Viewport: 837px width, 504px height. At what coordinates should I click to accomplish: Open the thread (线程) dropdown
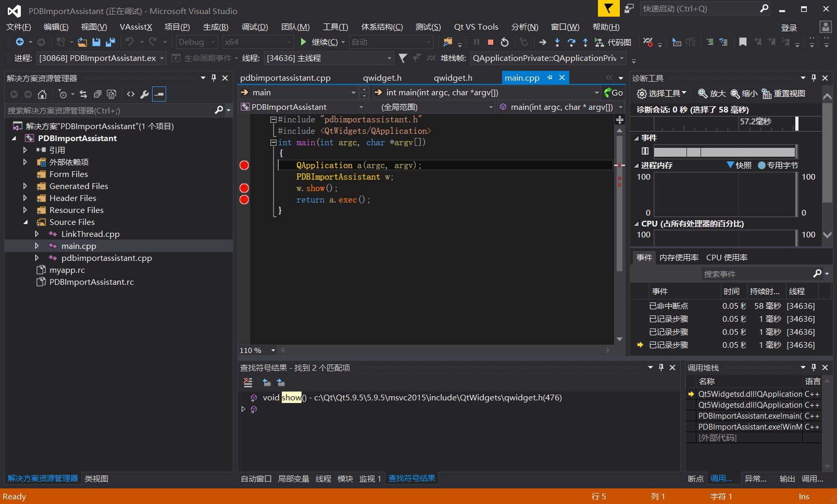(329, 58)
